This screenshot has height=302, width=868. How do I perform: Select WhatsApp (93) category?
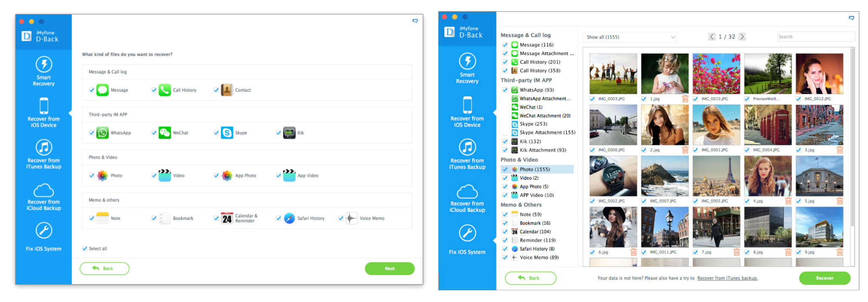(x=537, y=90)
